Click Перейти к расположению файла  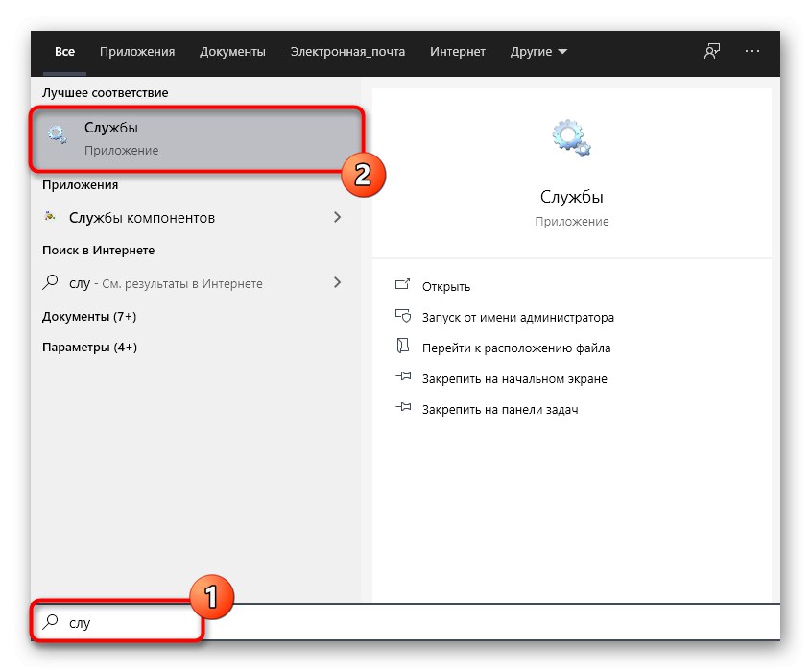coord(515,348)
